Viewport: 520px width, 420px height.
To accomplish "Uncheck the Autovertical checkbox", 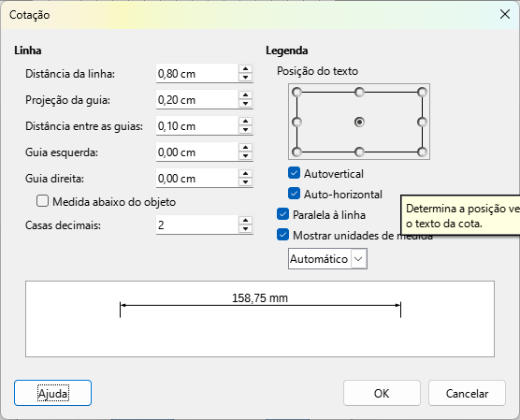I will (x=295, y=173).
